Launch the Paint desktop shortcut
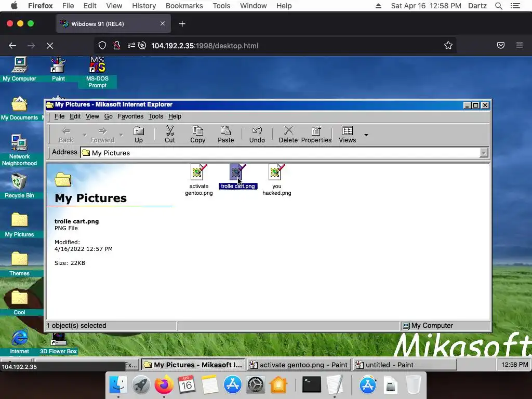This screenshot has width=532, height=399. pyautogui.click(x=58, y=69)
